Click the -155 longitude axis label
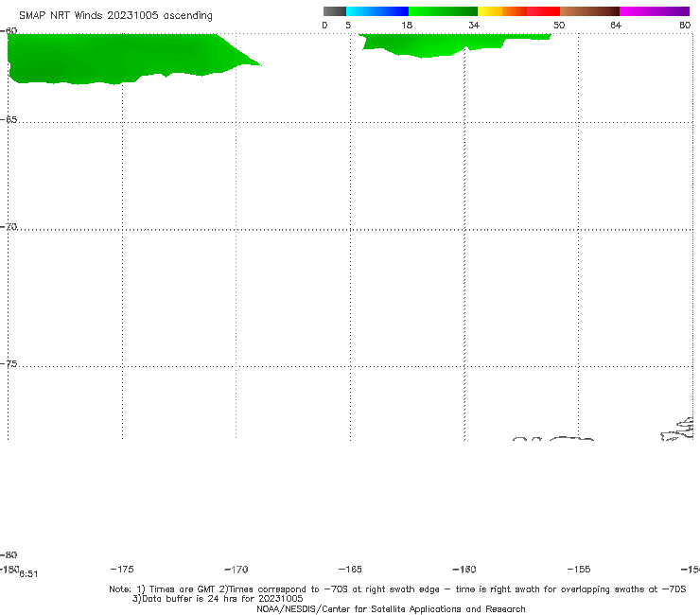Viewport: 700px width, 615px height. coord(579,569)
